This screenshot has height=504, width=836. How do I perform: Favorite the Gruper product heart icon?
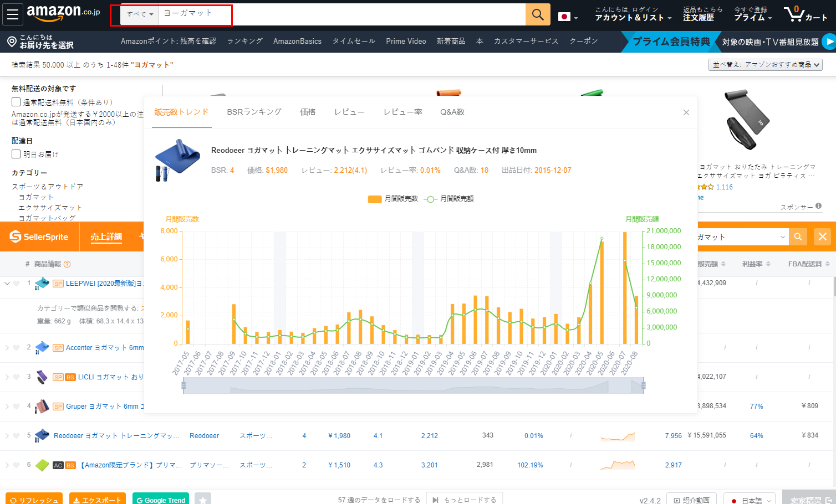[16, 407]
